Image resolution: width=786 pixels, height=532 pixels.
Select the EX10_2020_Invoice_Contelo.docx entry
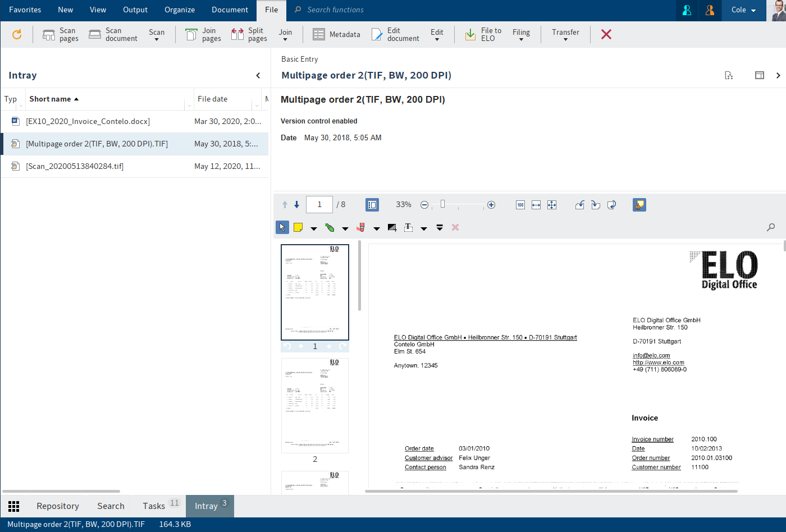(x=88, y=121)
